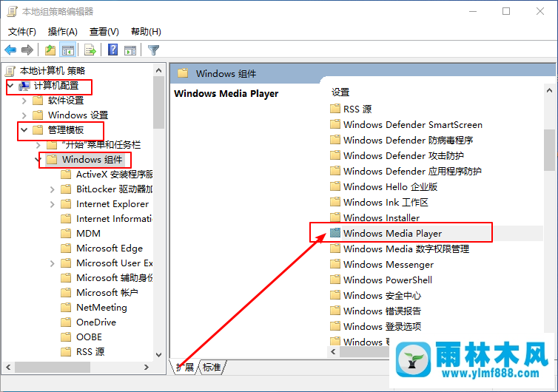
Task: Switch to the 扩展 tab
Action: 185,367
